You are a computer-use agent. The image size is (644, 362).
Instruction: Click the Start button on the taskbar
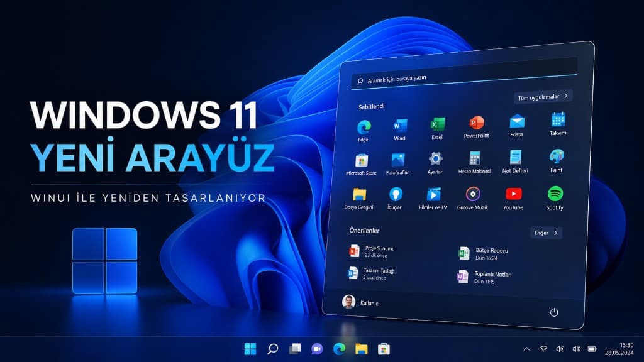pos(250,349)
